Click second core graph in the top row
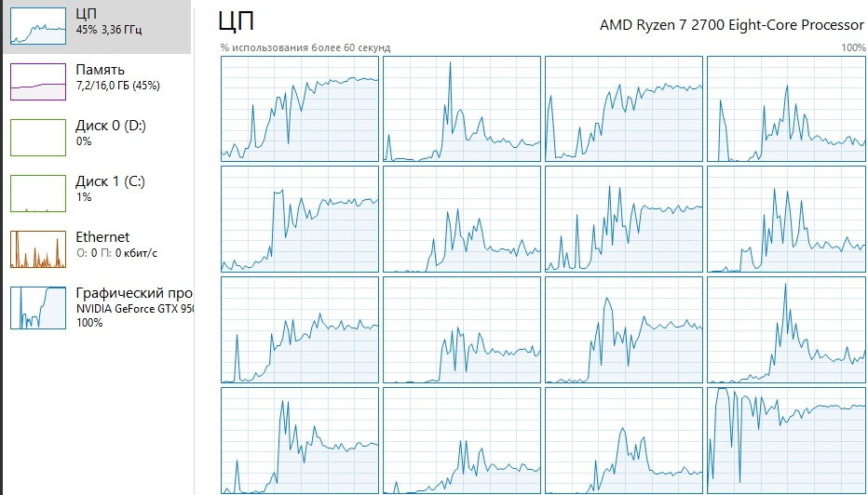The image size is (868, 495). click(462, 108)
